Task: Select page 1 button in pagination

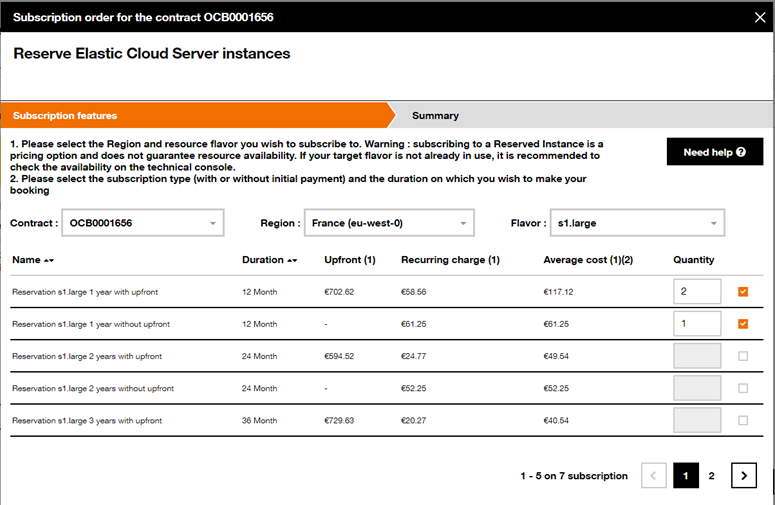Action: click(686, 475)
